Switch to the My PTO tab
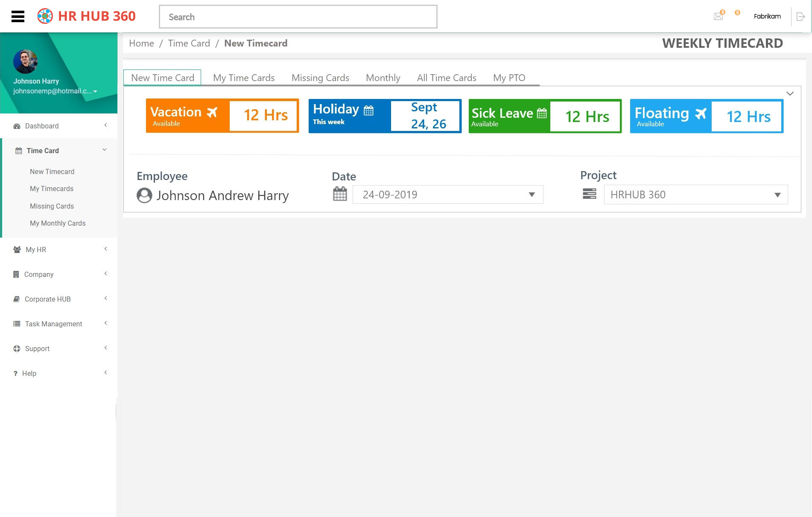 (x=509, y=78)
